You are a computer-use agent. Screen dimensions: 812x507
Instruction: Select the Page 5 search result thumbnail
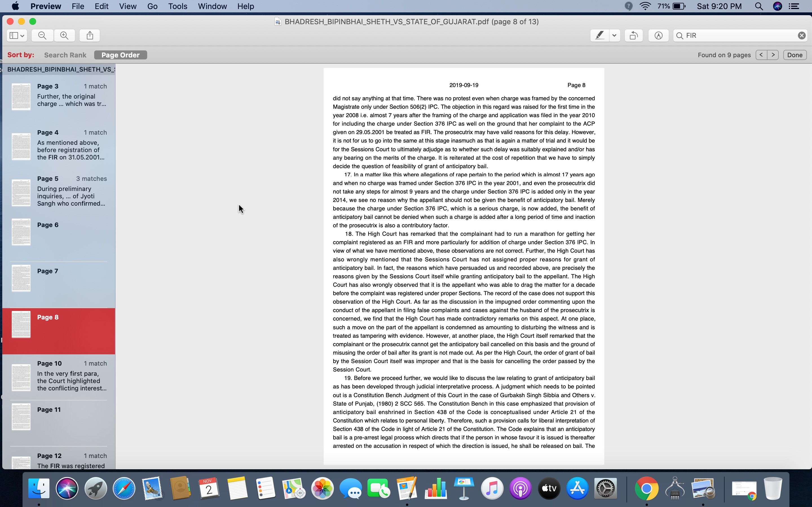(x=21, y=193)
